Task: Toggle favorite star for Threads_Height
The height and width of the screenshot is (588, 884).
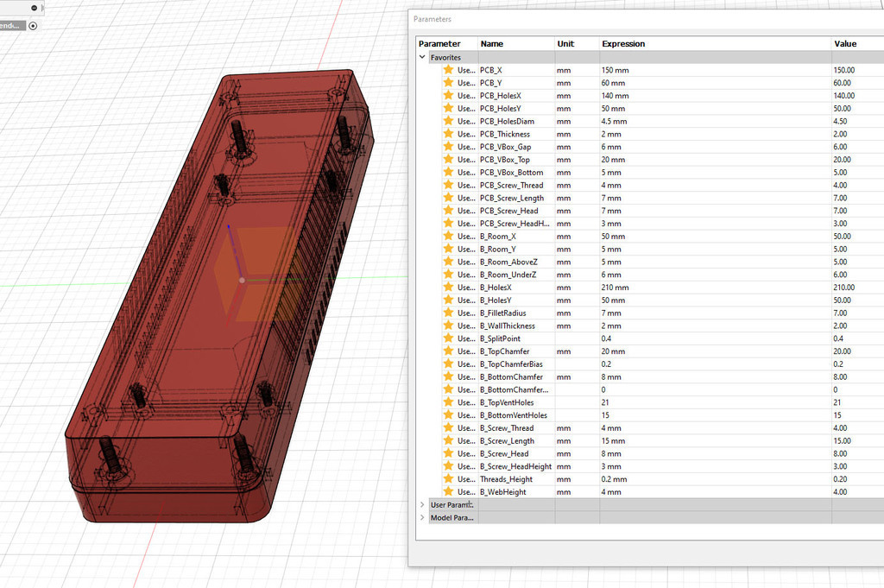Action: (x=448, y=478)
